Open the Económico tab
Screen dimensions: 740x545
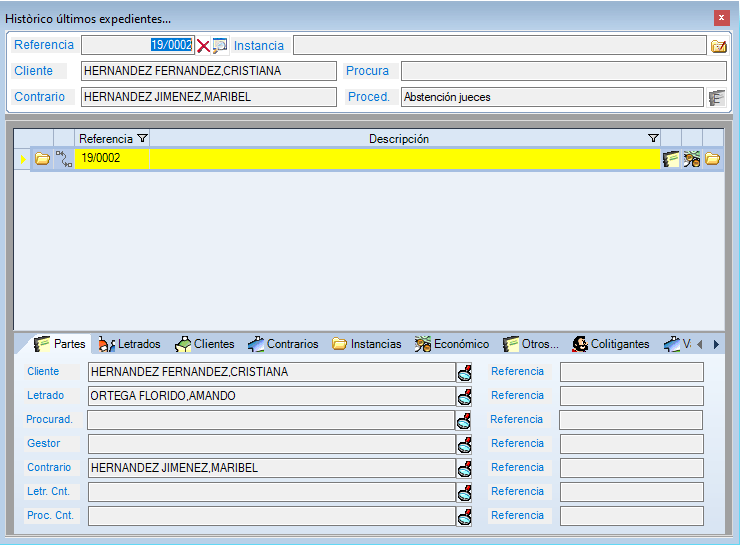(x=451, y=344)
